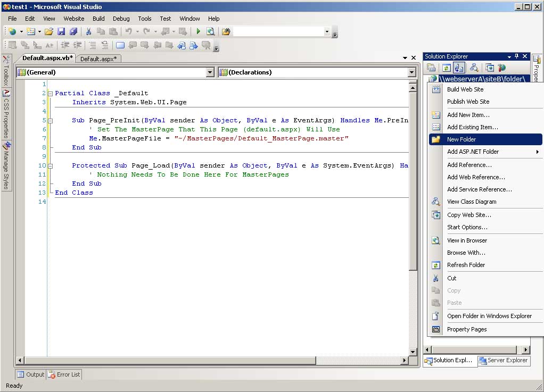Click the Increase Indent icon
The width and height of the screenshot is (544, 392).
pos(77,45)
